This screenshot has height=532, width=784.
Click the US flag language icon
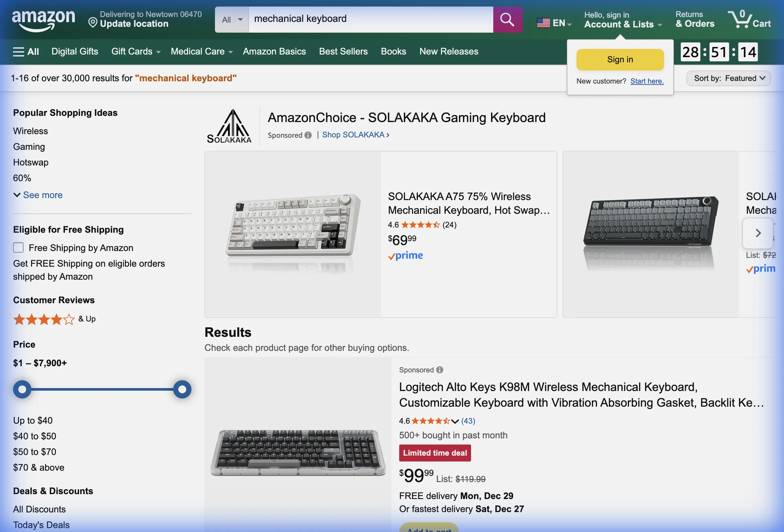(544, 23)
